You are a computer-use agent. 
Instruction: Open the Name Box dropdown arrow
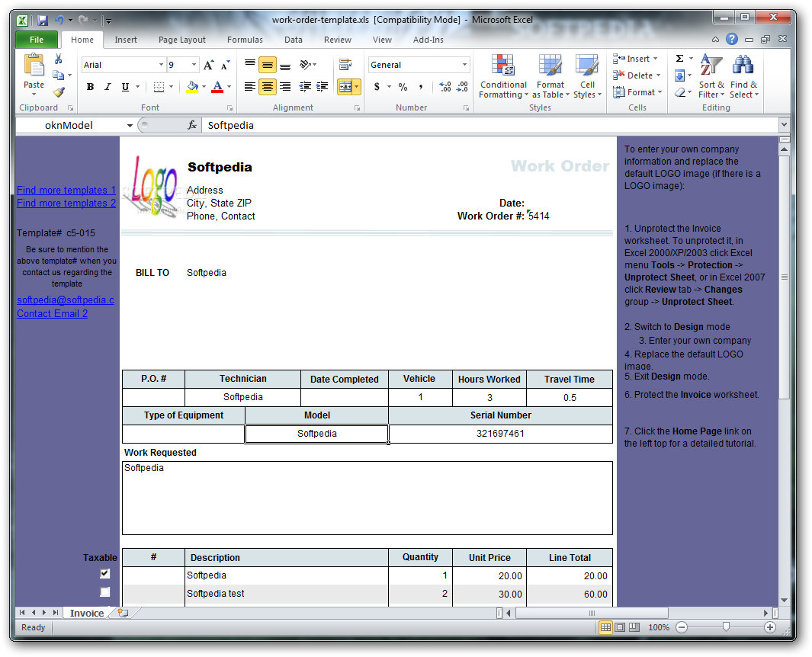[x=130, y=125]
